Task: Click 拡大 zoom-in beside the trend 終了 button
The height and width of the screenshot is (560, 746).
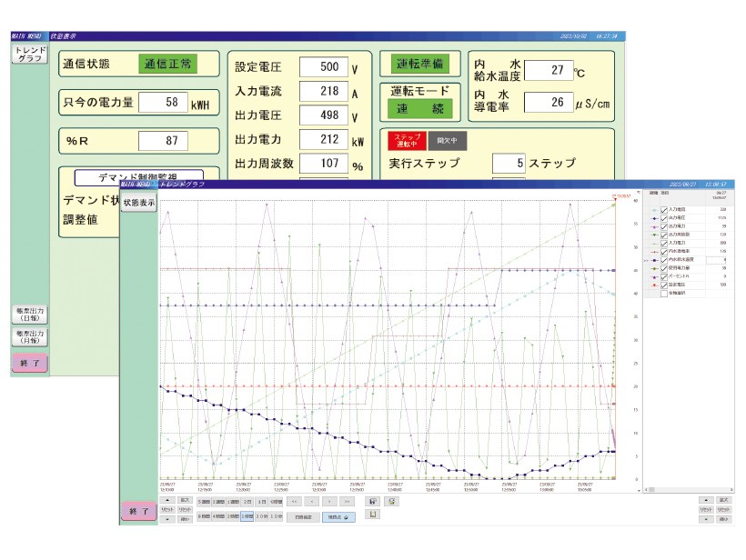Action: tap(185, 500)
